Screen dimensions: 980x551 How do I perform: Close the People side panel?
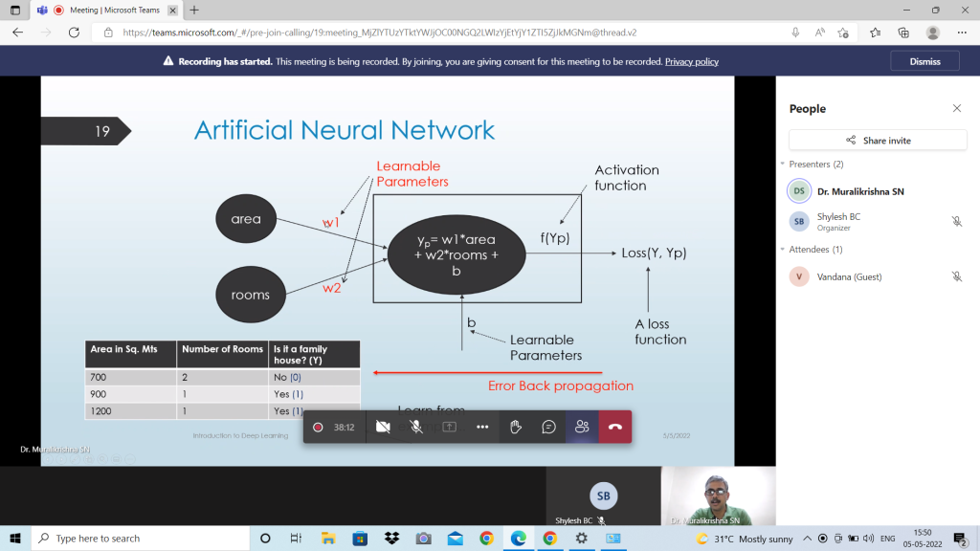coord(956,109)
